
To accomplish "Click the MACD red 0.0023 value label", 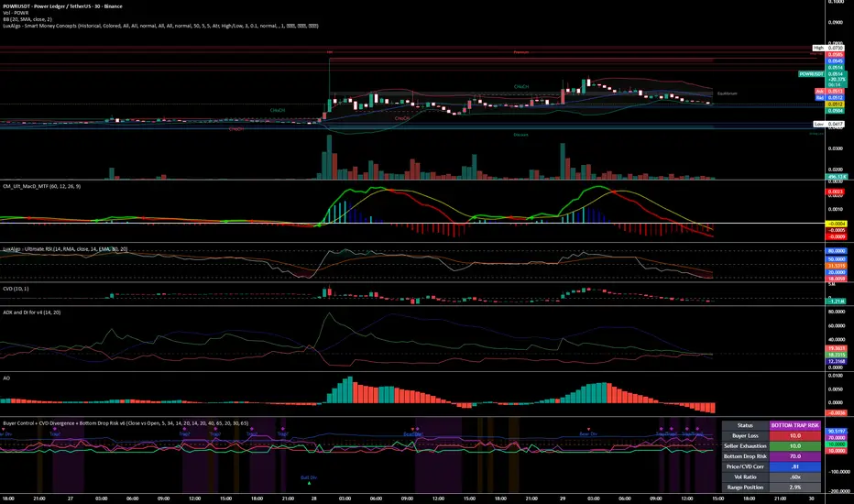I will click(x=836, y=192).
